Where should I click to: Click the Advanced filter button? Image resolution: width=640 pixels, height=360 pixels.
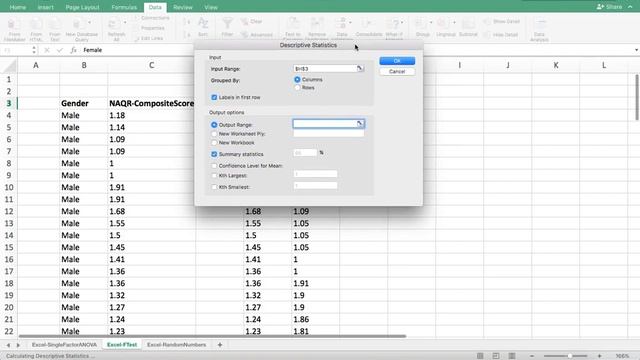(257, 35)
